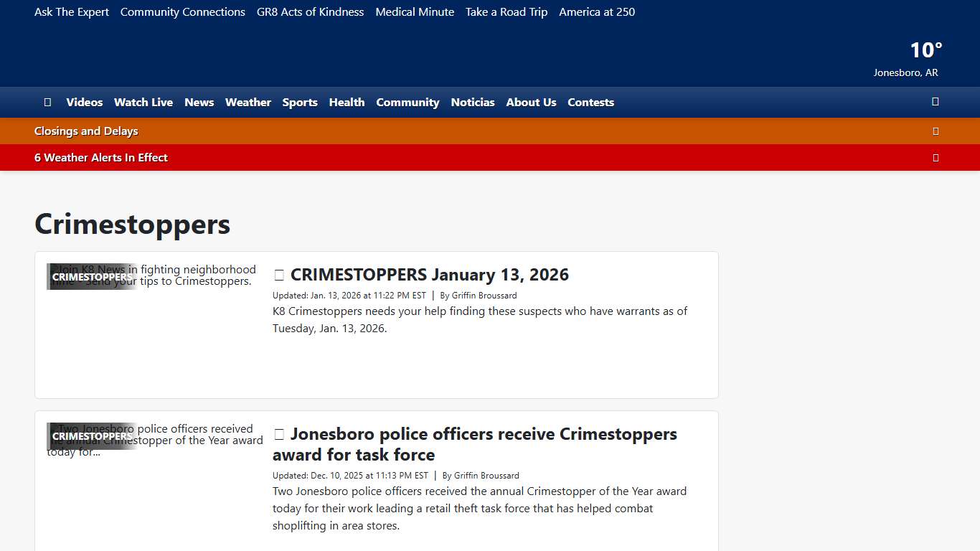Click the icon next to police award headline

279,434
